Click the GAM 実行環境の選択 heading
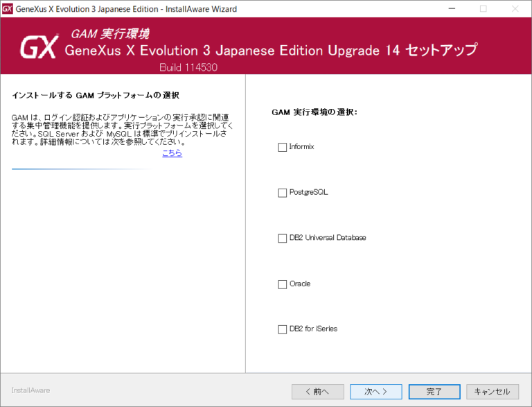Screen dimensions: 532x407 click(314, 112)
